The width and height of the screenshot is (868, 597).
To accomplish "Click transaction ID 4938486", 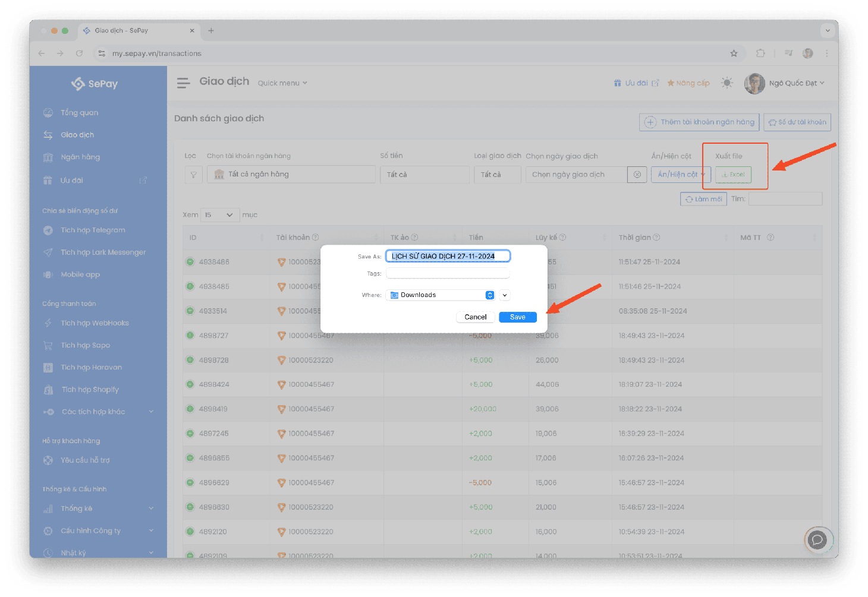I will coord(214,262).
